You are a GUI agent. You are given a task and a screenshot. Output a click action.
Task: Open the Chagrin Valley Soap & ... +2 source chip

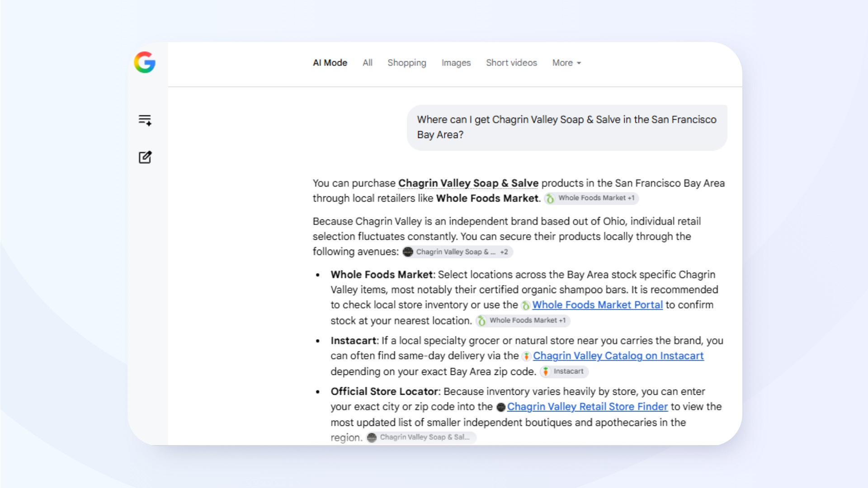[x=457, y=252]
